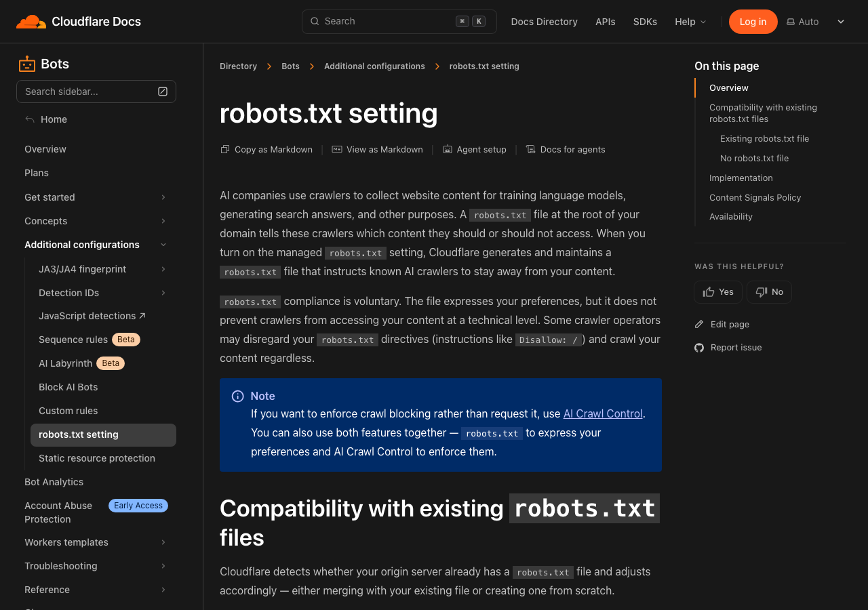Viewport: 868px width, 610px height.
Task: Jump to Availability section
Action: 731,216
